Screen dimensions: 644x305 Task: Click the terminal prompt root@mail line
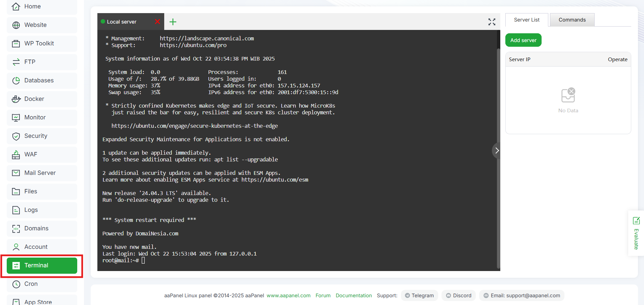point(124,260)
